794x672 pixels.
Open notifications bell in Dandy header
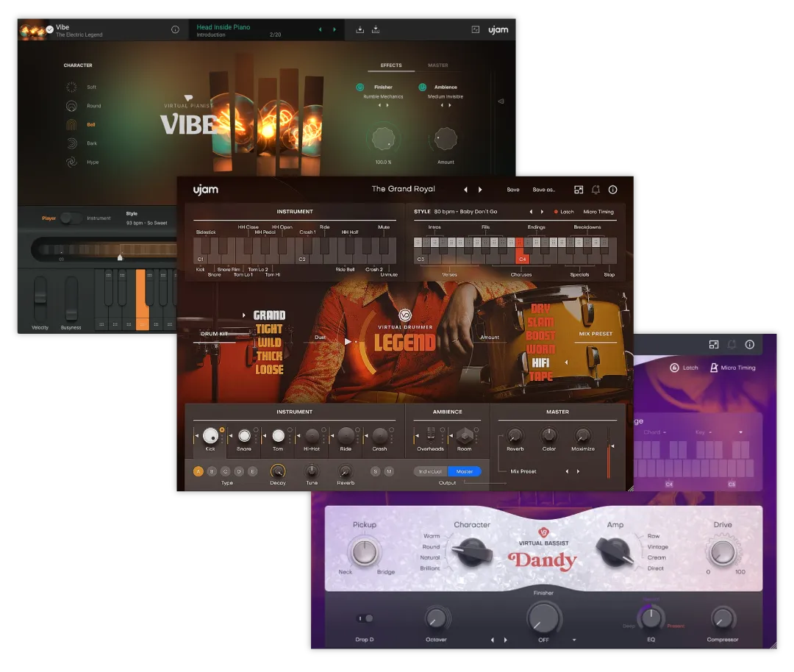(732, 345)
